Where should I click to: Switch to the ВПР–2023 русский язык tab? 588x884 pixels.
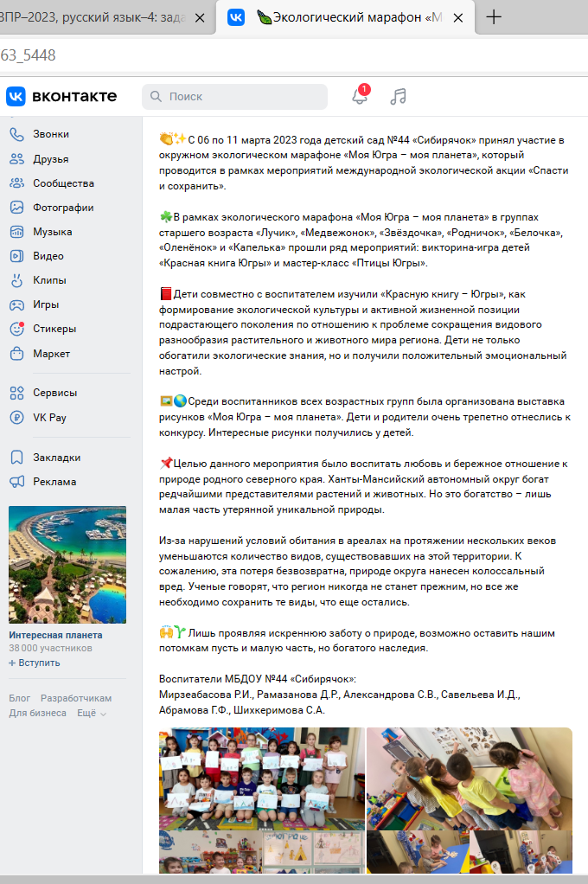[93, 17]
